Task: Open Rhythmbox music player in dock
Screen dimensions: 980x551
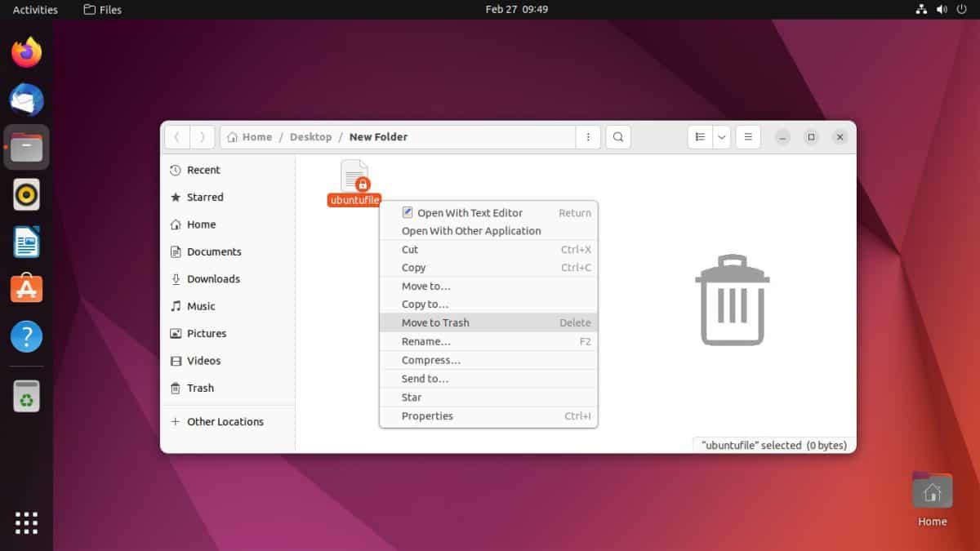Action: point(26,194)
